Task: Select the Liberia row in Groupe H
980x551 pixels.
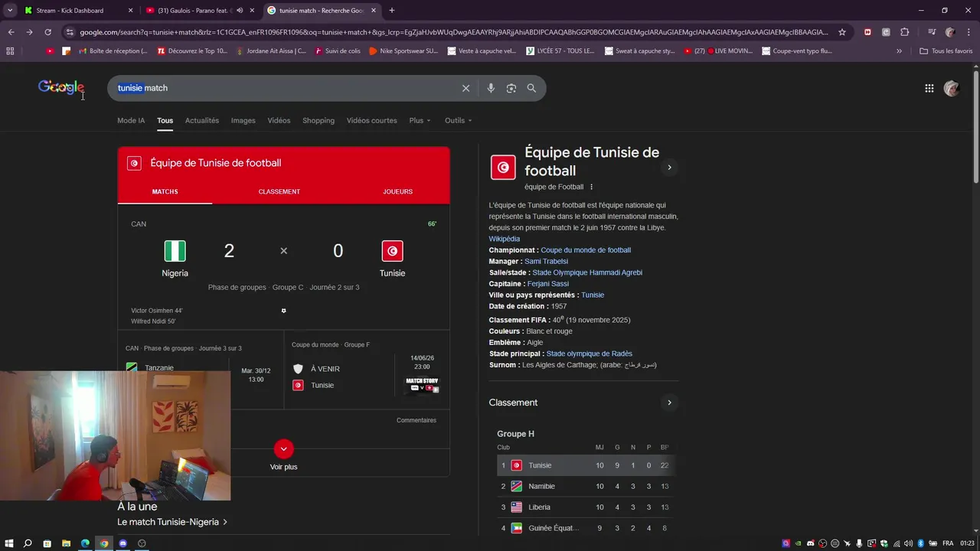Action: pos(587,507)
